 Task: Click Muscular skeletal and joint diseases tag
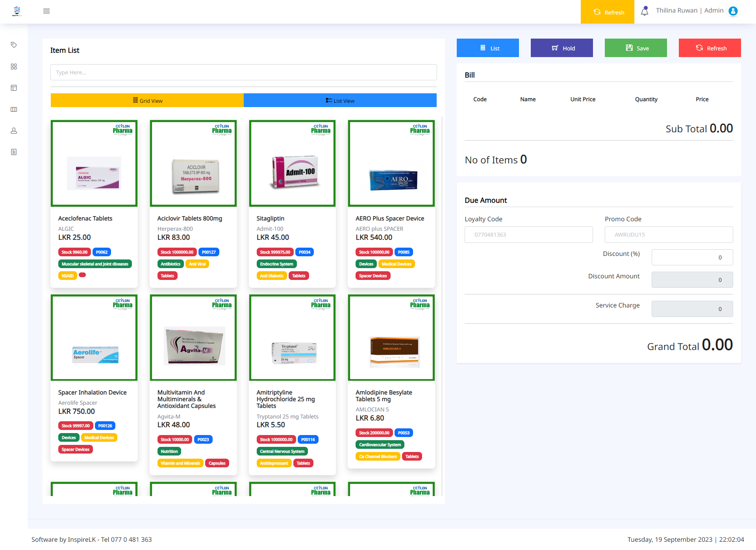pos(95,264)
